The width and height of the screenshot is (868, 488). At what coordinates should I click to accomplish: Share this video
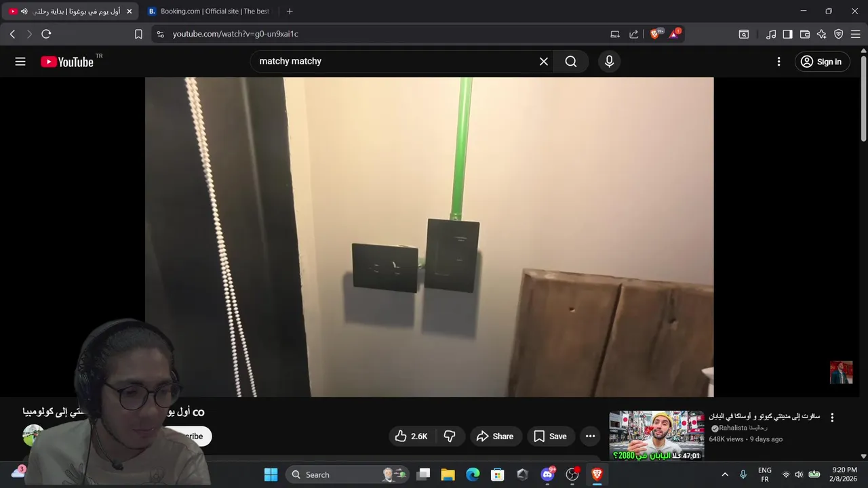pos(495,436)
